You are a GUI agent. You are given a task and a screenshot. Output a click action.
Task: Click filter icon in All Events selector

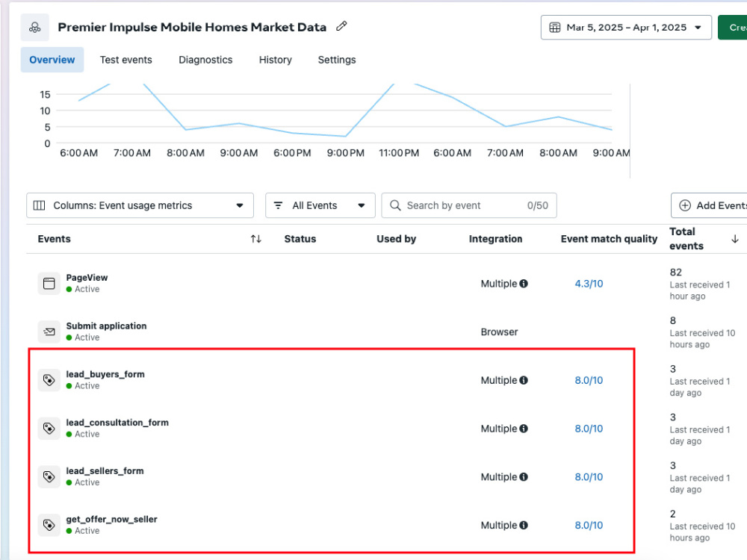pos(278,205)
